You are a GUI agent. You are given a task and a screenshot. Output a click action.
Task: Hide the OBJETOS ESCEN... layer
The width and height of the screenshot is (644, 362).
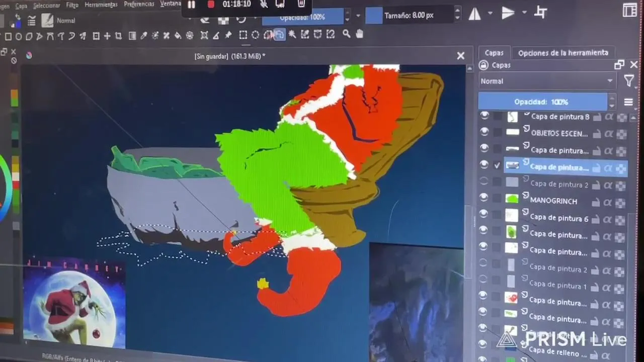484,132
